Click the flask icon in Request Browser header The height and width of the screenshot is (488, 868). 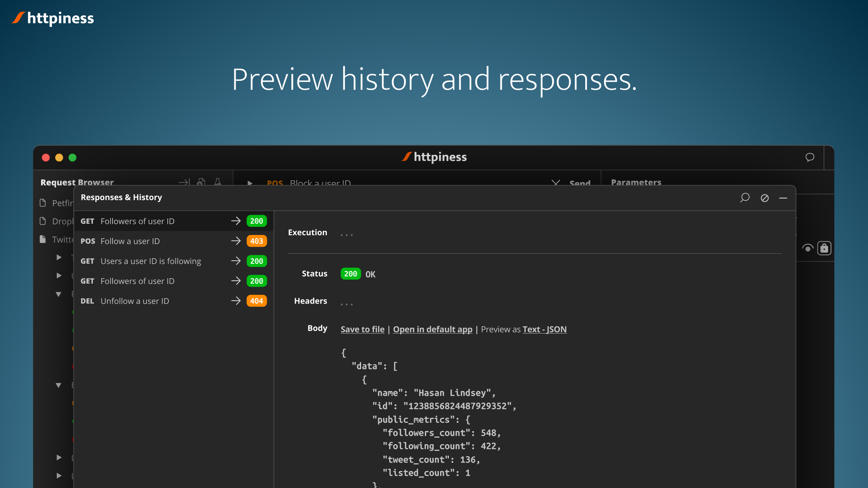click(x=218, y=182)
